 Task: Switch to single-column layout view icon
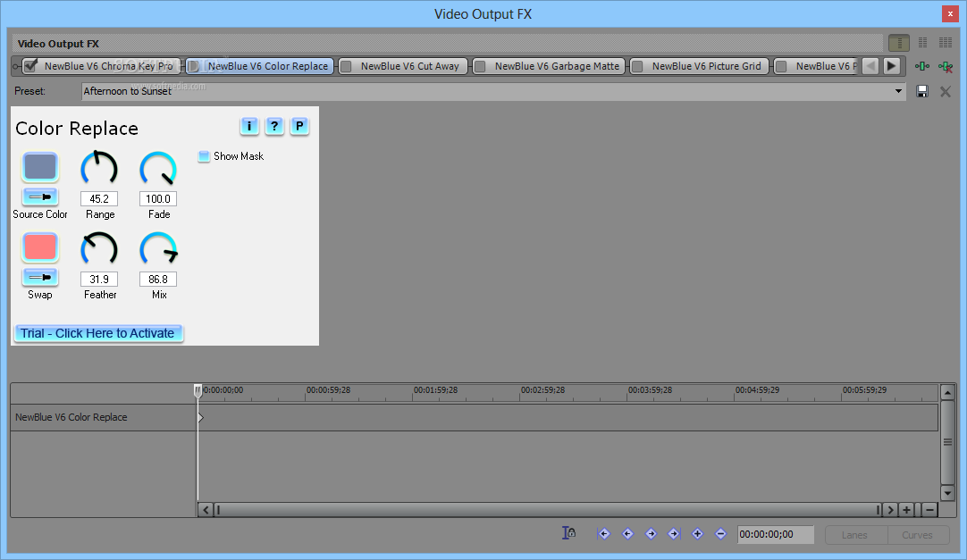pyautogui.click(x=899, y=43)
